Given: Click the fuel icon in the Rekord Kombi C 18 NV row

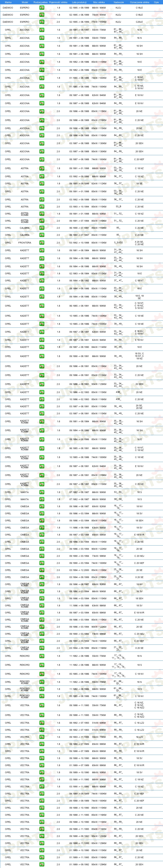Looking at the screenshot, I should (x=41, y=696).
